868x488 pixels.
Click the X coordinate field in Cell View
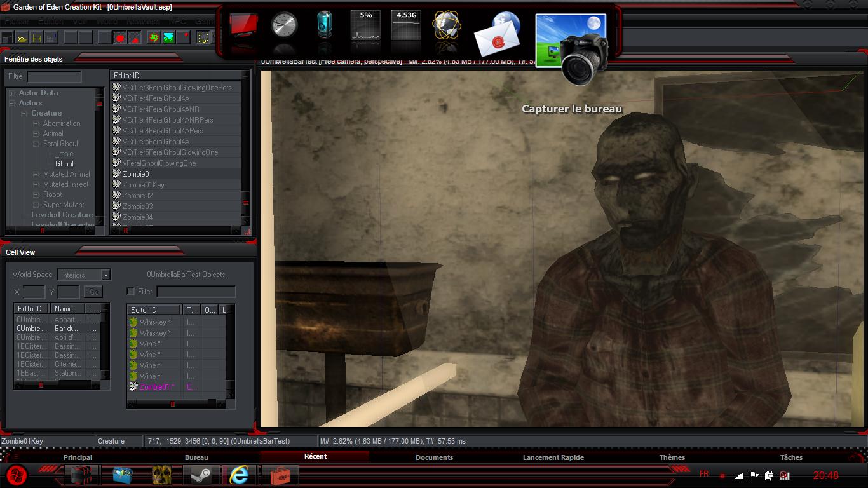34,292
